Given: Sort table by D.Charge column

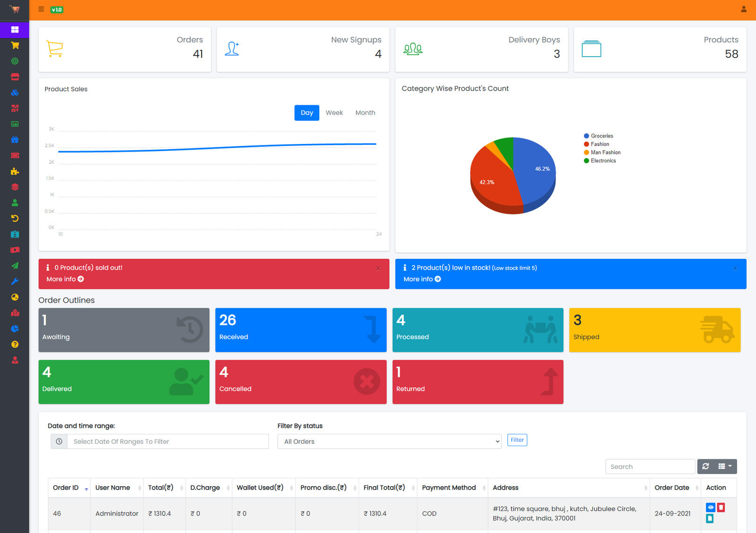Looking at the screenshot, I should [209, 488].
